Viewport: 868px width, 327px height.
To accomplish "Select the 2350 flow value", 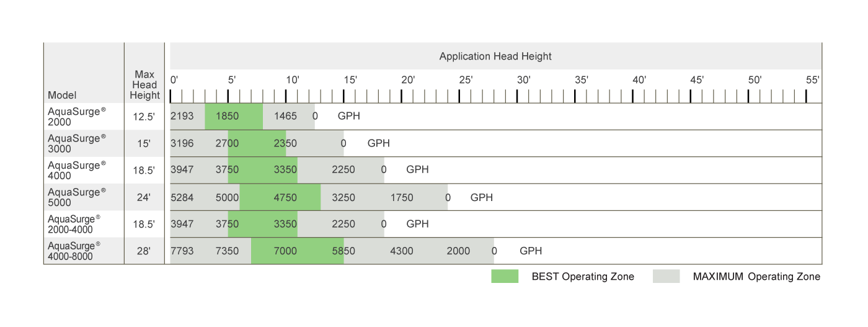I will (x=285, y=143).
